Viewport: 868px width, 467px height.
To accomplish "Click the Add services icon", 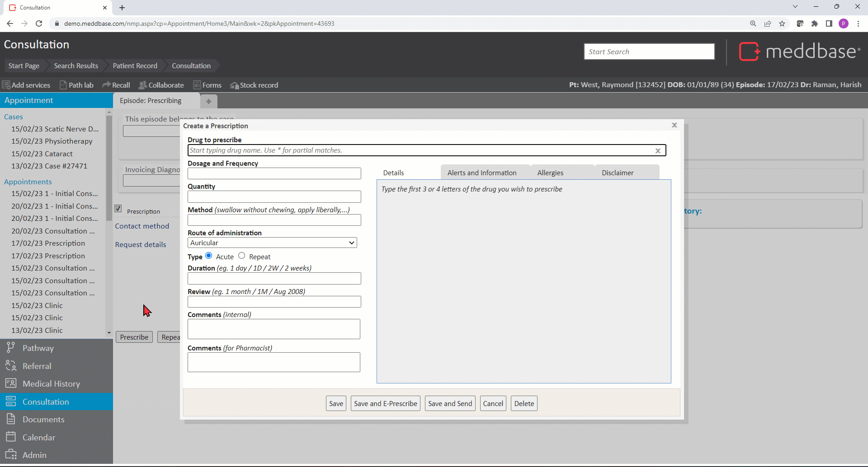I will 6,85.
